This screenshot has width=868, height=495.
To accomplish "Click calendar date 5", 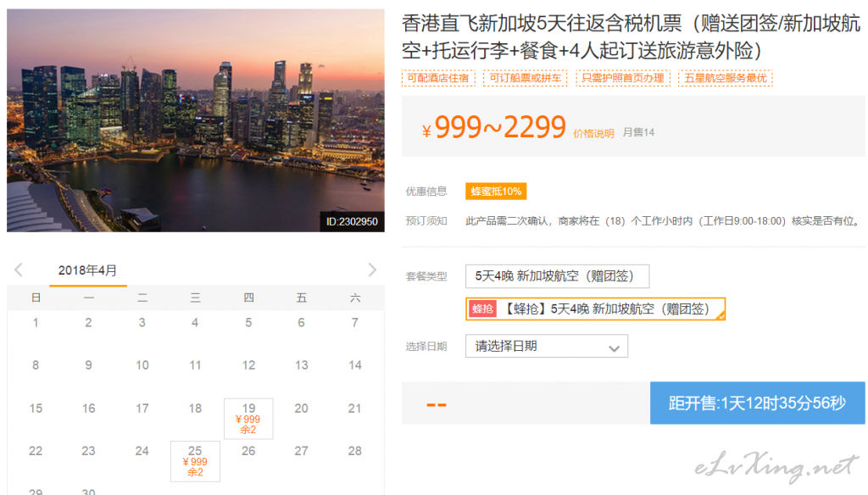I will point(248,323).
